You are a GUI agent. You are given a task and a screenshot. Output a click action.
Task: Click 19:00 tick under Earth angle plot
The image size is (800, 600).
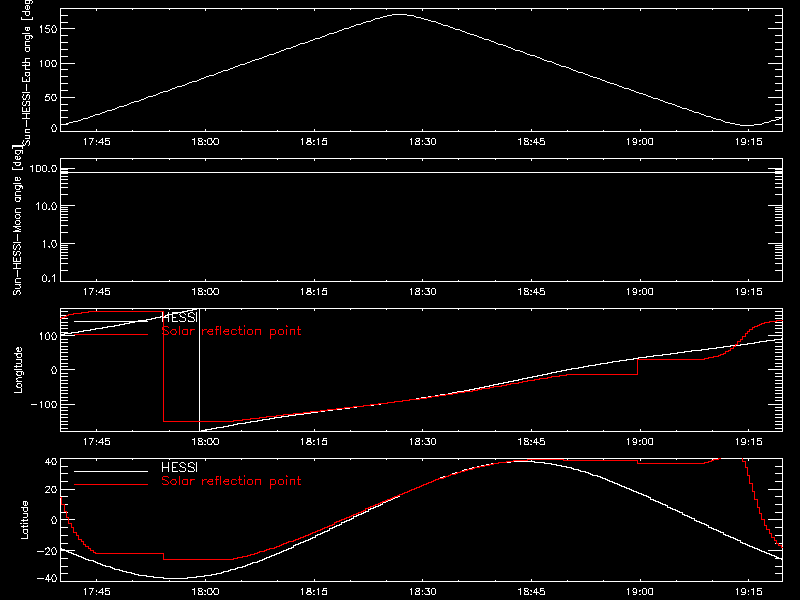click(x=640, y=142)
